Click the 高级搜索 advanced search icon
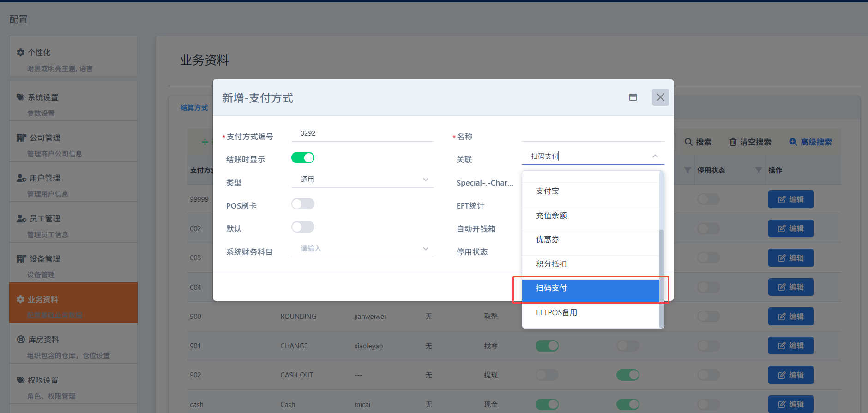 point(793,142)
